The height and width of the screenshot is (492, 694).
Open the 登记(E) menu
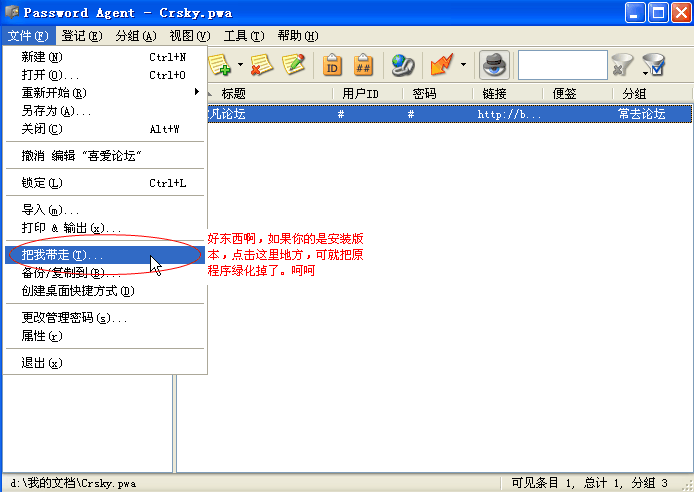click(82, 36)
